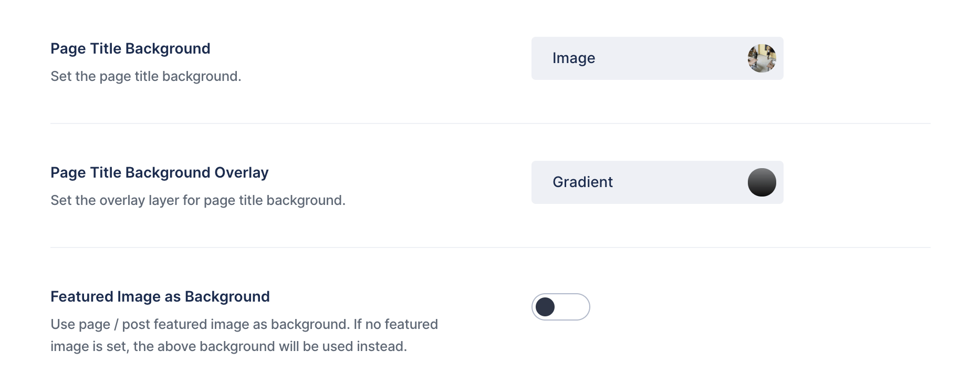Viewport: 980px width, 392px height.
Task: Click "the above background will be used instead" text
Action: tap(270, 346)
